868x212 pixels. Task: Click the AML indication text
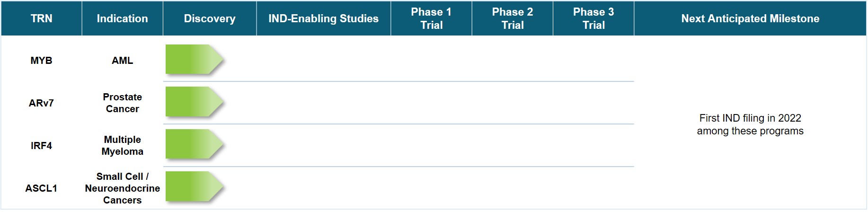tap(122, 61)
